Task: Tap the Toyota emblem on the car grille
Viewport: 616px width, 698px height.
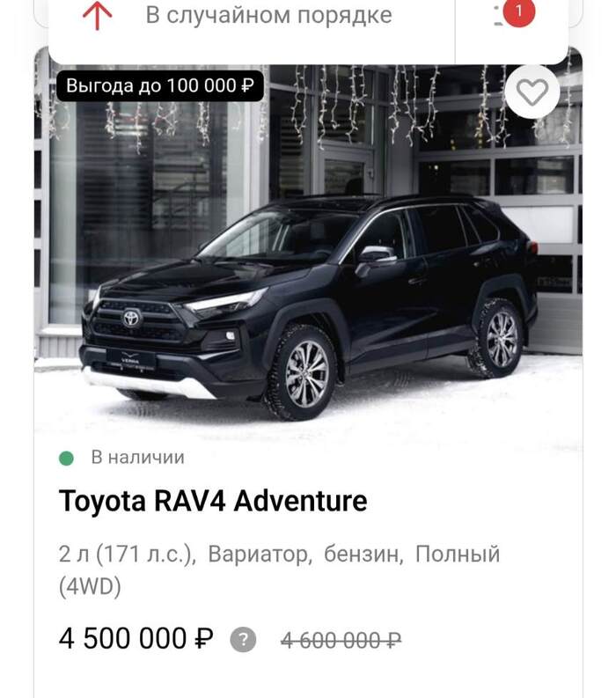Action: (132, 318)
